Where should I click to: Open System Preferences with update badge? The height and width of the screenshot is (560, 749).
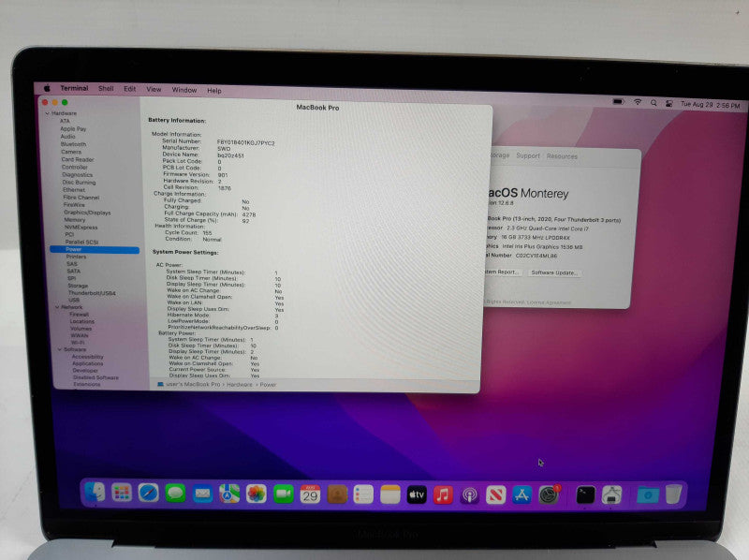549,494
